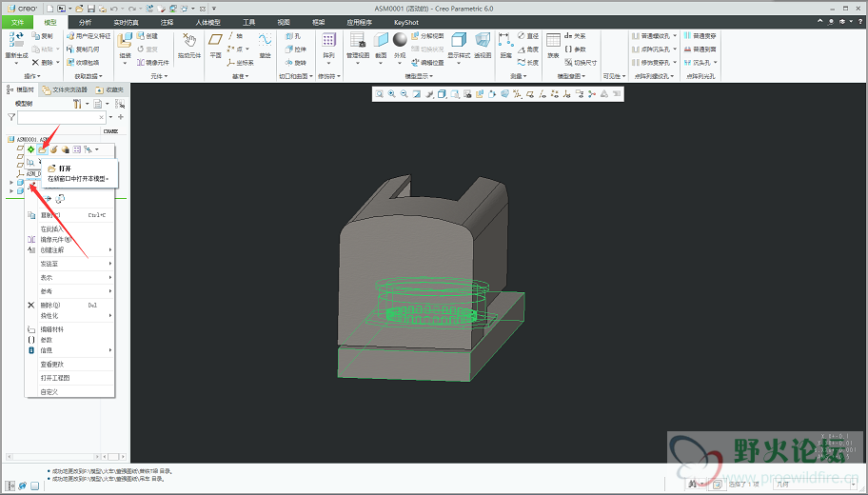The image size is (868, 495).
Task: Click the 创建 (Create) component button
Action: pos(148,36)
